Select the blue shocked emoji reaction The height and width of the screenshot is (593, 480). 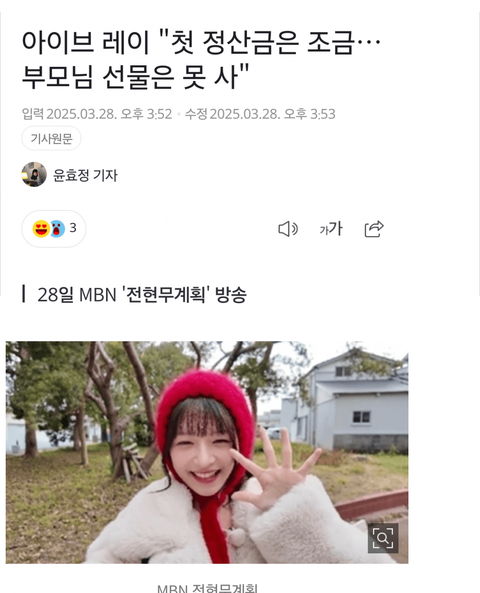pyautogui.click(x=57, y=229)
